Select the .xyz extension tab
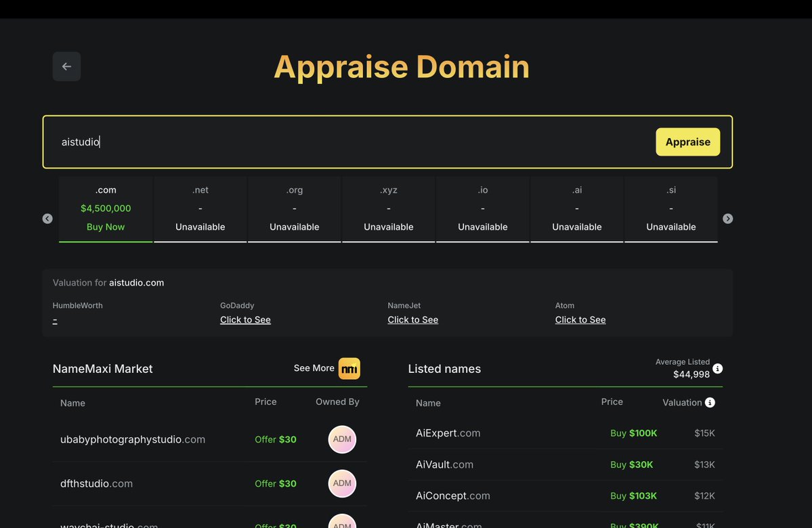812x528 pixels. 389,208
